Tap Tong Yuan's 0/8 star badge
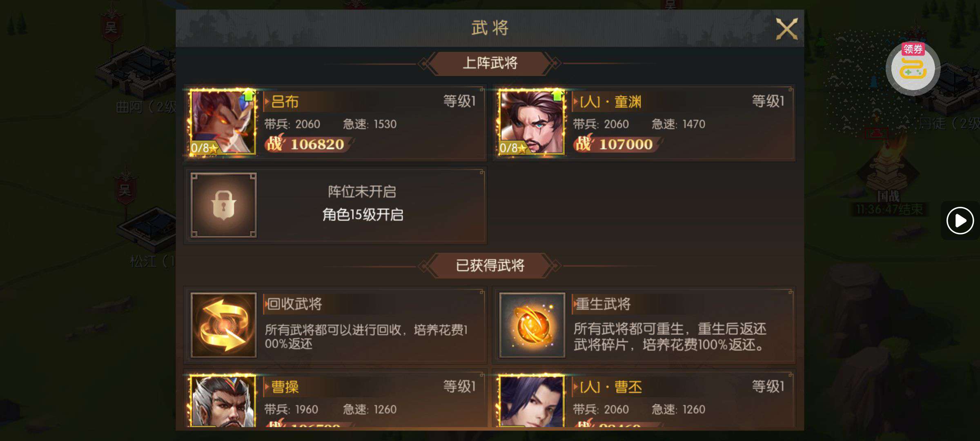The width and height of the screenshot is (980, 441). 513,148
